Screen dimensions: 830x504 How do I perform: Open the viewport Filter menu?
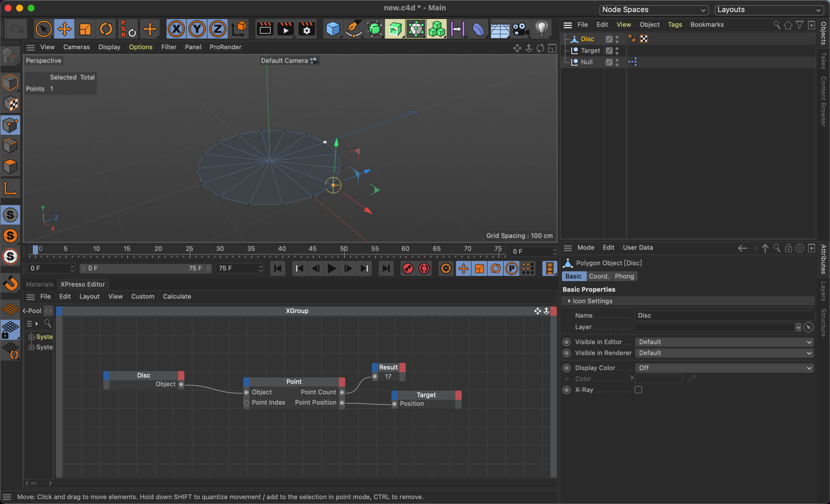[169, 47]
